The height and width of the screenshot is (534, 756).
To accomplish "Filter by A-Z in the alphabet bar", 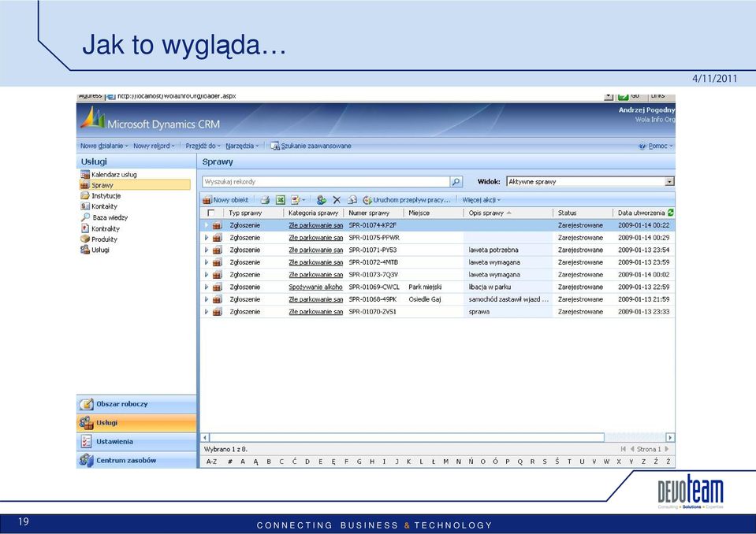I will (x=211, y=462).
